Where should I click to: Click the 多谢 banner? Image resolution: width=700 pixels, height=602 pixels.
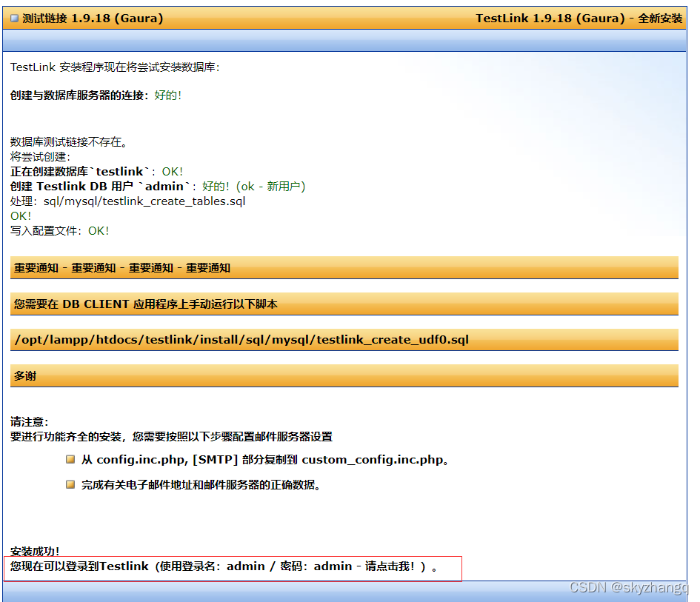344,375
